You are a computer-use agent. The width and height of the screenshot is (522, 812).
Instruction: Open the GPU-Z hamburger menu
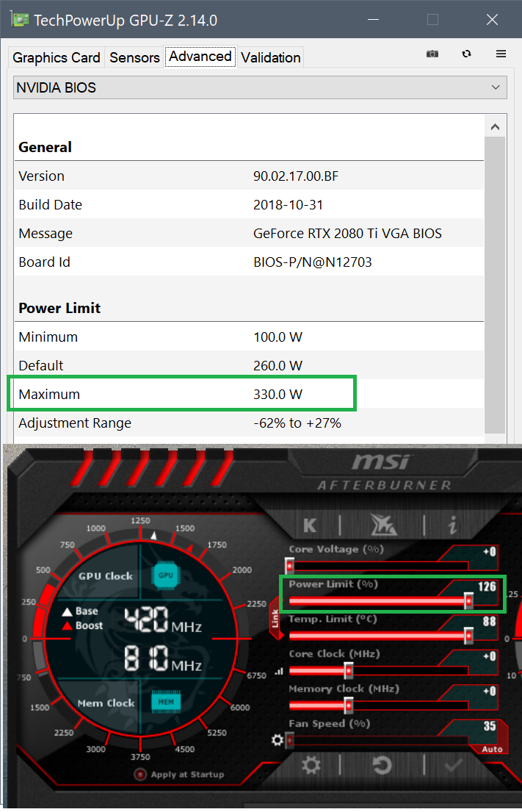point(501,54)
